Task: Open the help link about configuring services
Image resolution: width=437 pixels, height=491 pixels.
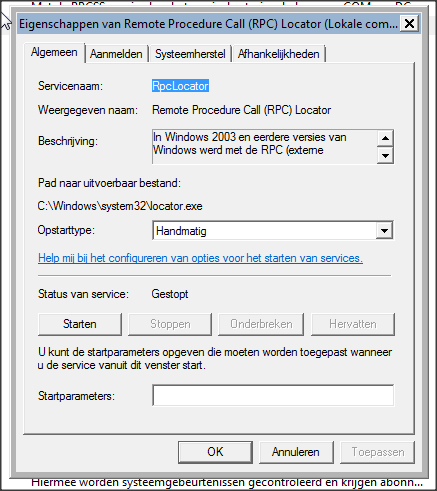Action: tap(200, 258)
